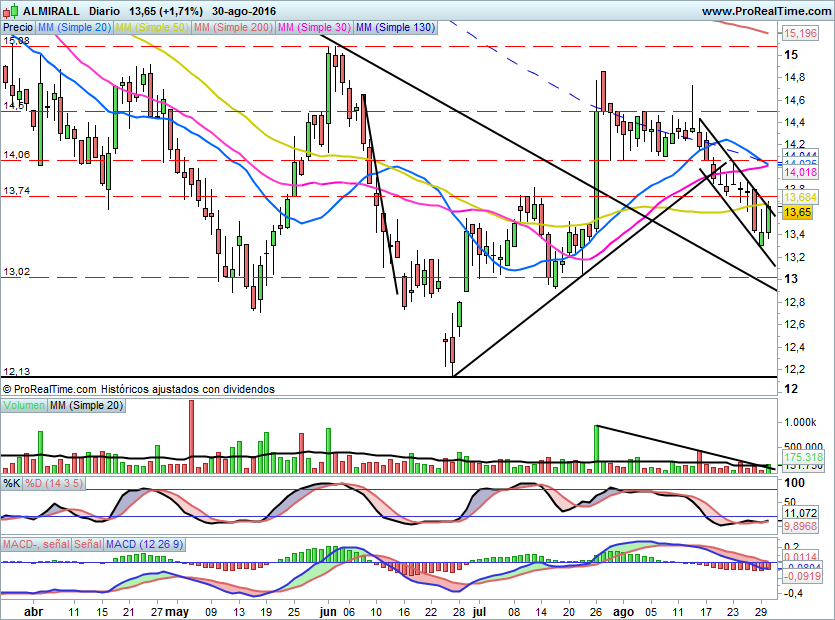The width and height of the screenshot is (835, 620).
Task: Select the Diario timeframe label
Action: 104,11
